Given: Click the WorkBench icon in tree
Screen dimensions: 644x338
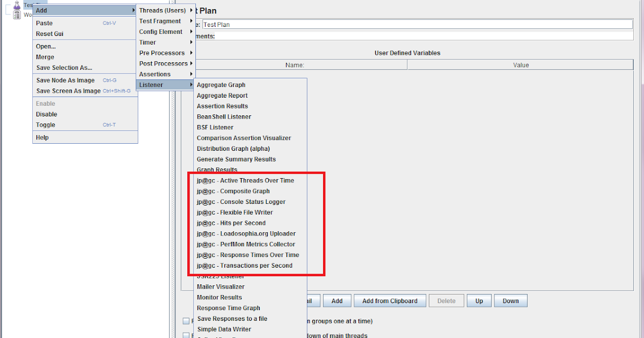Looking at the screenshot, I should (x=17, y=14).
